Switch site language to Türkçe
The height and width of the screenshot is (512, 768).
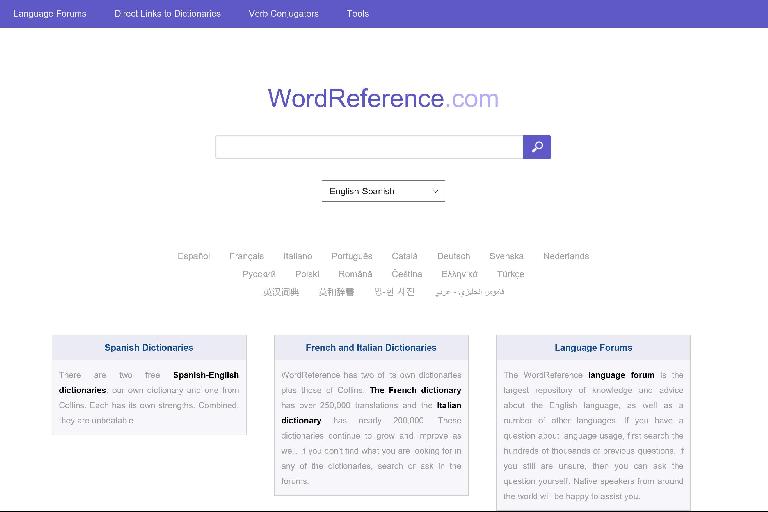point(510,274)
